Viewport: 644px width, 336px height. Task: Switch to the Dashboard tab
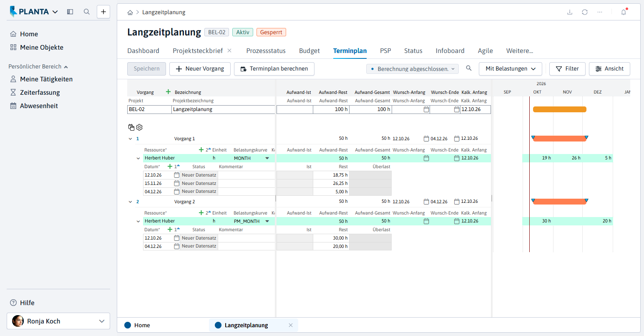click(x=143, y=51)
